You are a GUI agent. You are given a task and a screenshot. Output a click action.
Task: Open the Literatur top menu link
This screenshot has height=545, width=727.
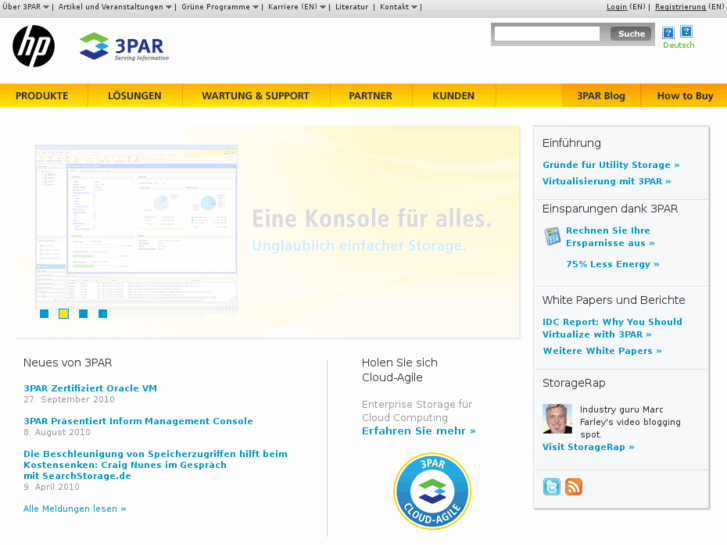click(351, 7)
